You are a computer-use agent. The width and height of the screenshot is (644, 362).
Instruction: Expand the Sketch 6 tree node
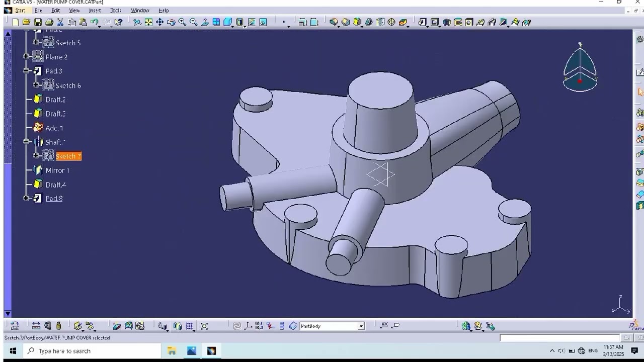click(x=36, y=85)
